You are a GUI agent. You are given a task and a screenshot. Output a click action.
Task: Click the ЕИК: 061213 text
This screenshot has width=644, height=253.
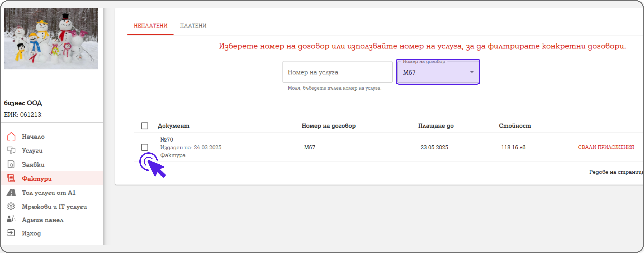tap(23, 115)
